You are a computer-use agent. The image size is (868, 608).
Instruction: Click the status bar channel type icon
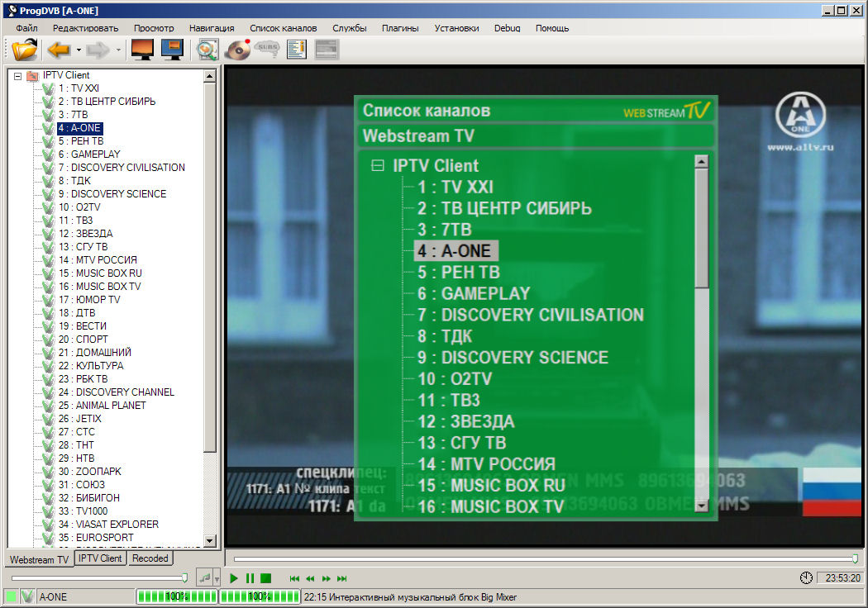[x=27, y=596]
